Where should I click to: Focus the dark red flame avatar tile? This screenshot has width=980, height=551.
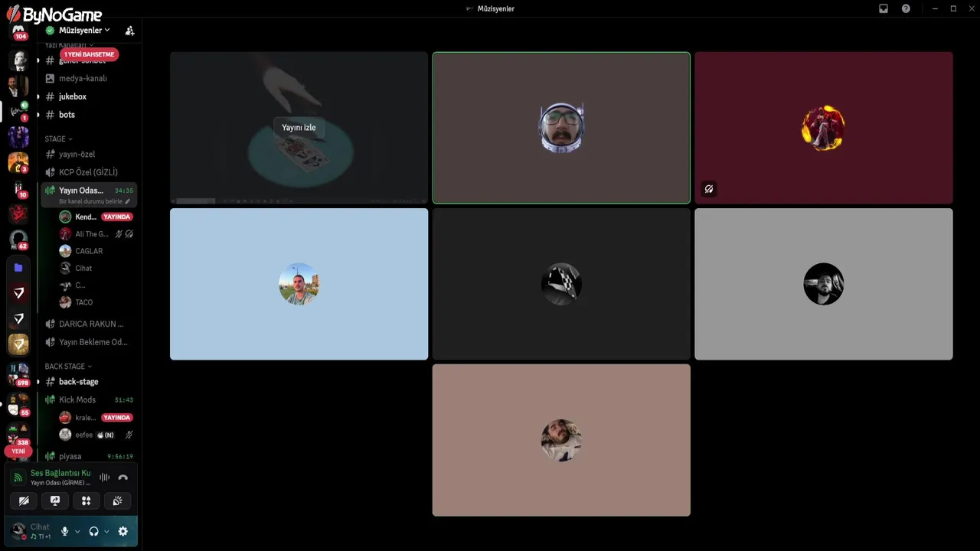point(824,128)
